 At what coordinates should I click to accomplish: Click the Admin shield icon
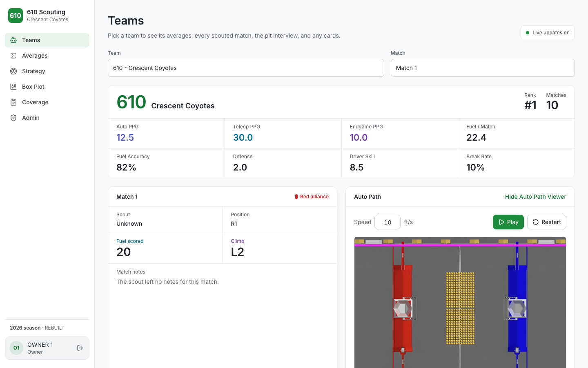click(13, 118)
